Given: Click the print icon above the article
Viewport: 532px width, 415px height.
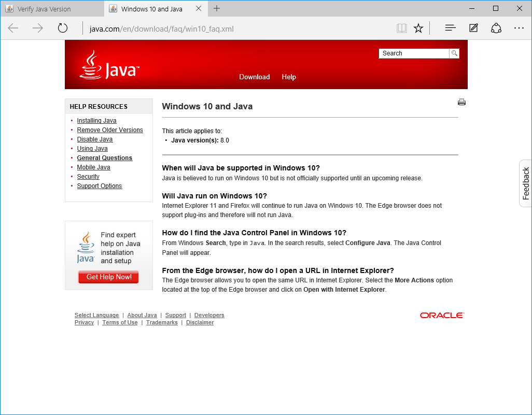Looking at the screenshot, I should pos(461,102).
